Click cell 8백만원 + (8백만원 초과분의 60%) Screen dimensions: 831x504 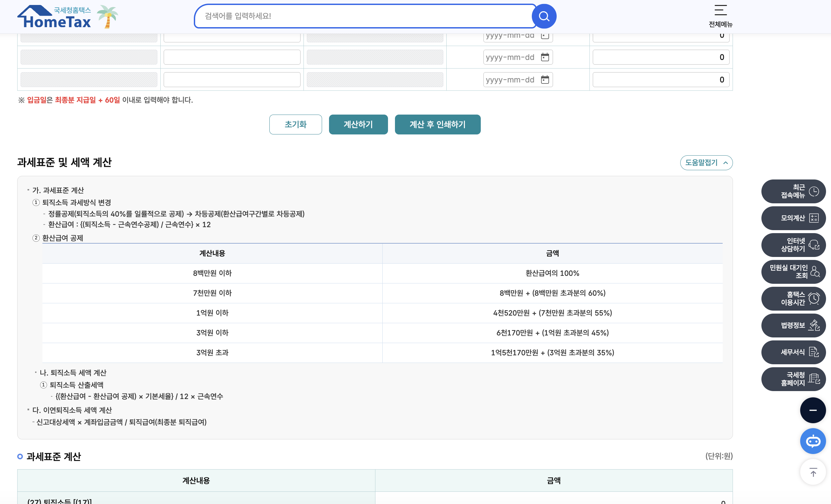pyautogui.click(x=552, y=293)
